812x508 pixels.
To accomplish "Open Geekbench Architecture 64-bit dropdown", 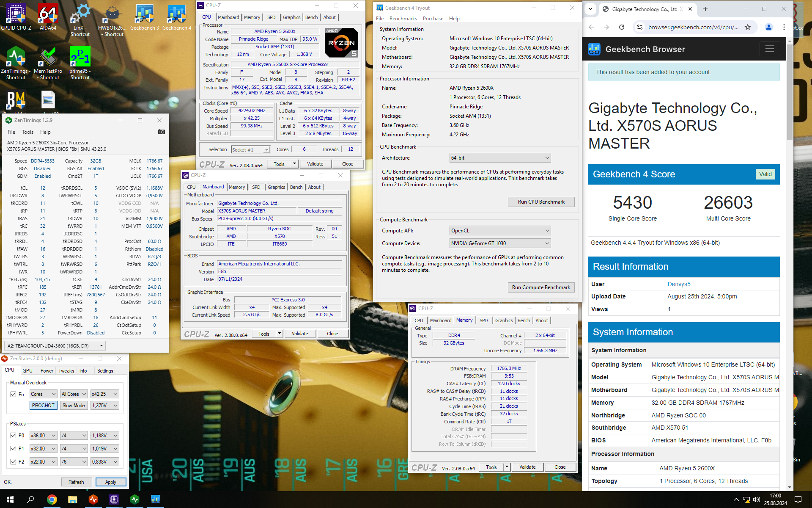I will (500, 158).
